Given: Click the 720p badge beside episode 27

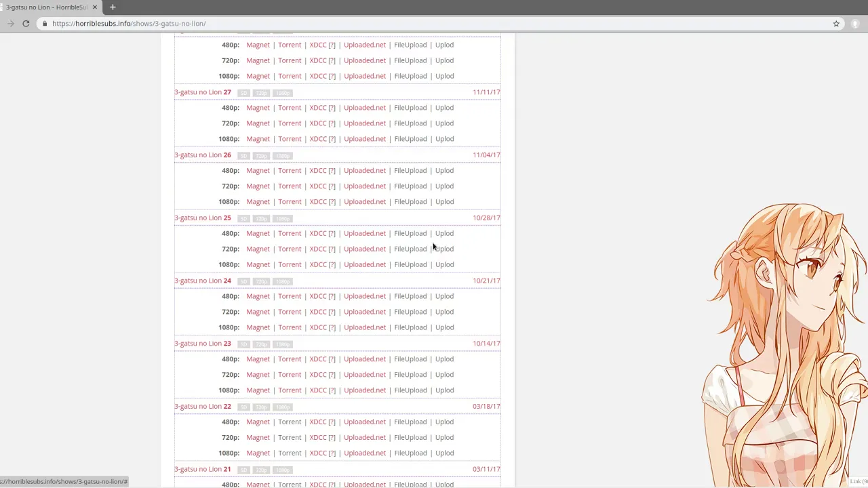Looking at the screenshot, I should (261, 93).
